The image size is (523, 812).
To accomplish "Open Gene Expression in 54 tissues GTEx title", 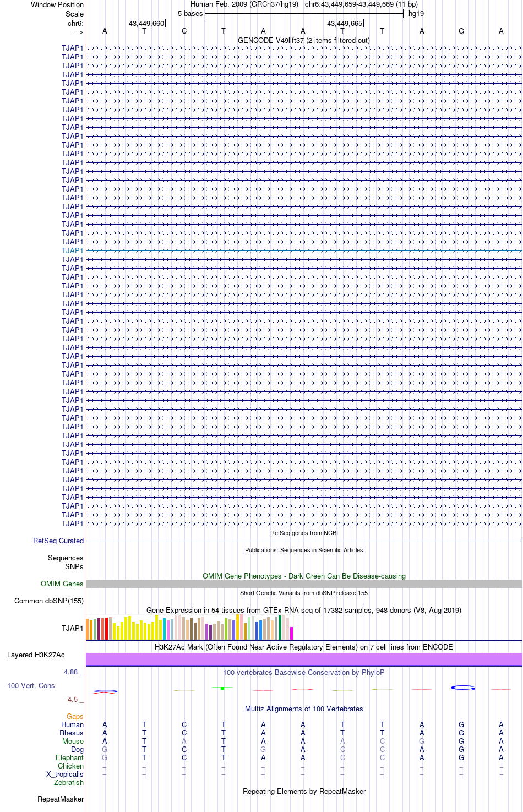I will pyautogui.click(x=304, y=610).
